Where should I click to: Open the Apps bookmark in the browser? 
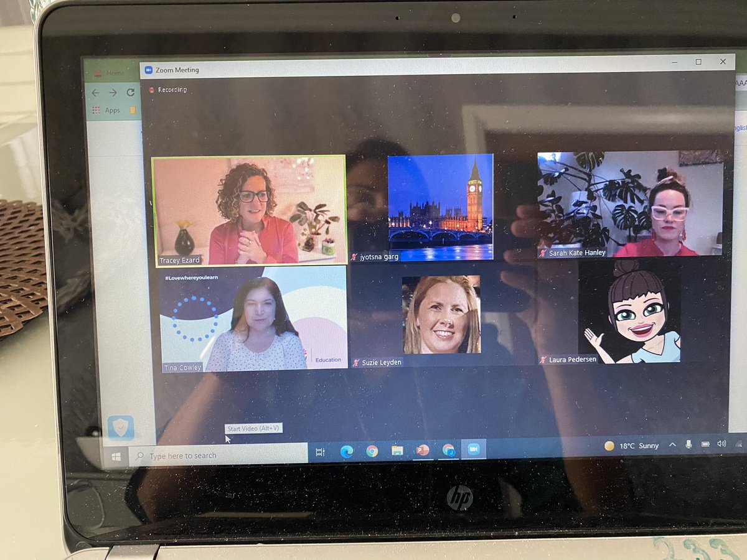coord(106,110)
